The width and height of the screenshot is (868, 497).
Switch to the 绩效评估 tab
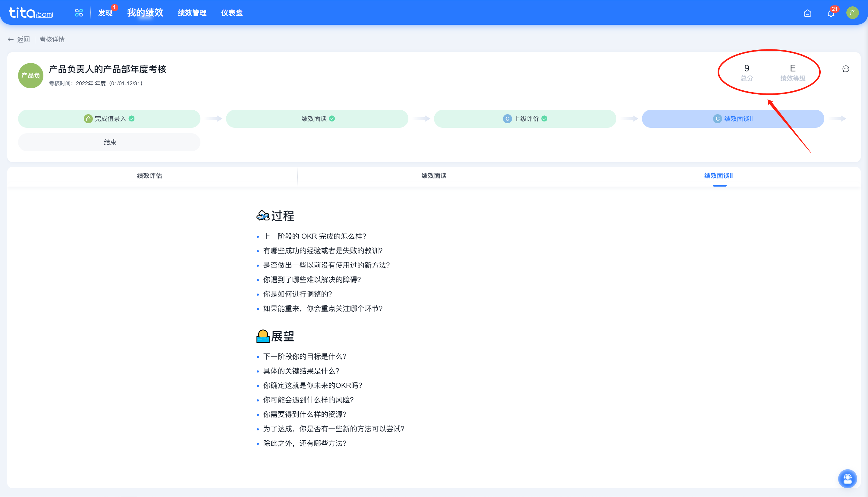pos(149,175)
